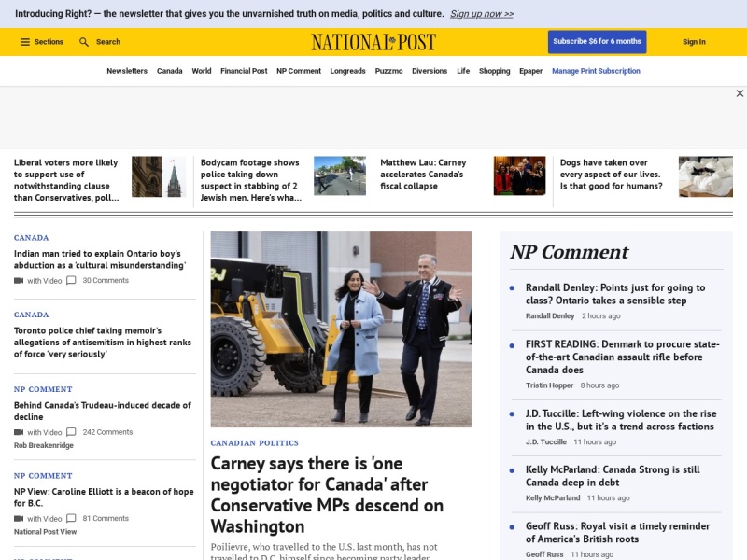This screenshot has width=747, height=560.
Task: Open the Sections hamburger menu icon
Action: click(25, 42)
